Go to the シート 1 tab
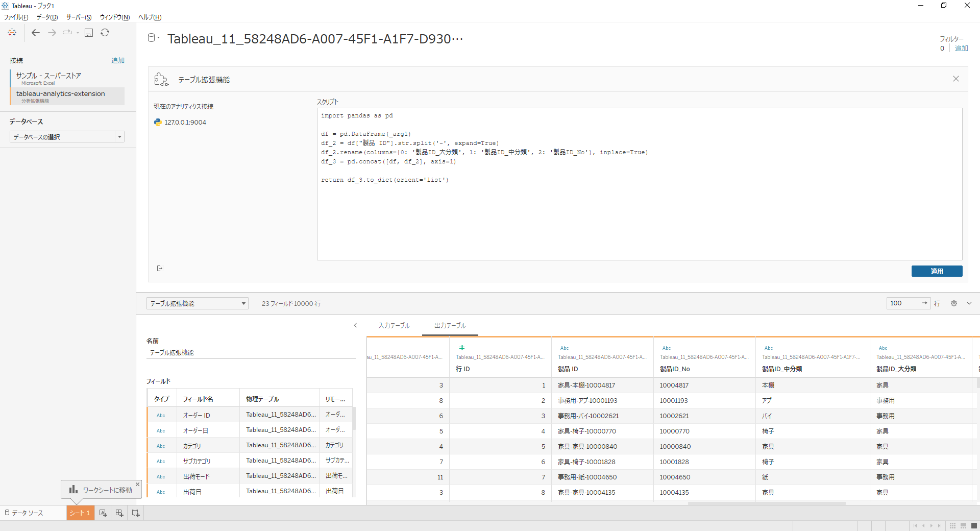Image resolution: width=980 pixels, height=531 pixels. click(80, 513)
